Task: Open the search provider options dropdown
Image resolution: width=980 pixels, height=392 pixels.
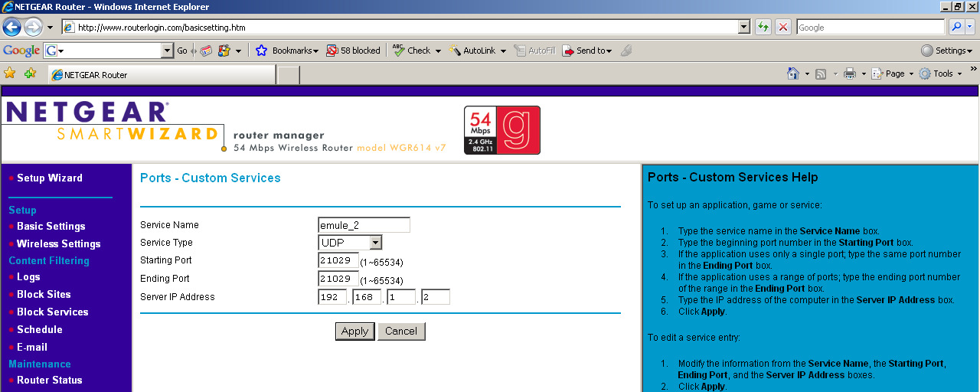Action: (971, 28)
